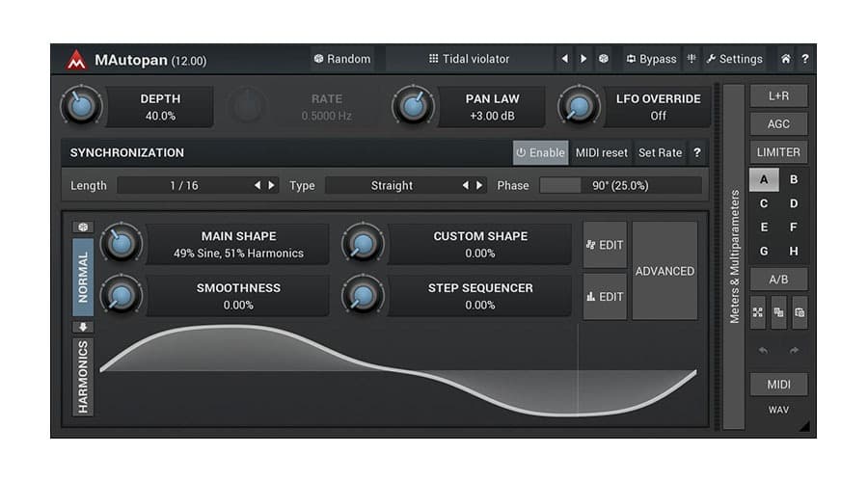Click the Set Rate button

coord(660,152)
